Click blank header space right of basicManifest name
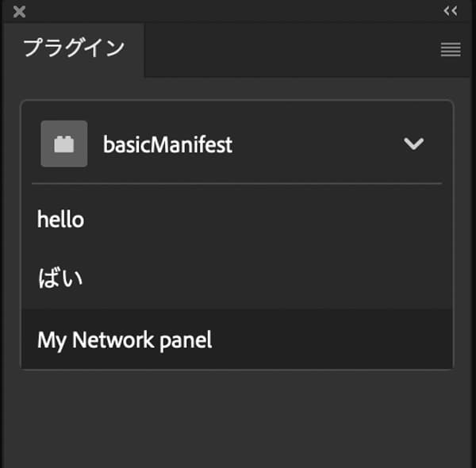This screenshot has height=468, width=476. [x=317, y=144]
